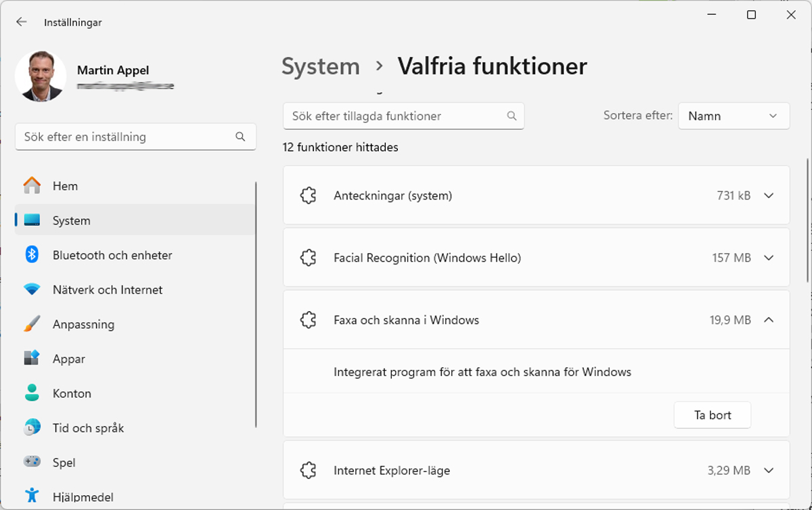Click the Sök efter en inställning field
Image resolution: width=812 pixels, height=510 pixels.
click(129, 137)
